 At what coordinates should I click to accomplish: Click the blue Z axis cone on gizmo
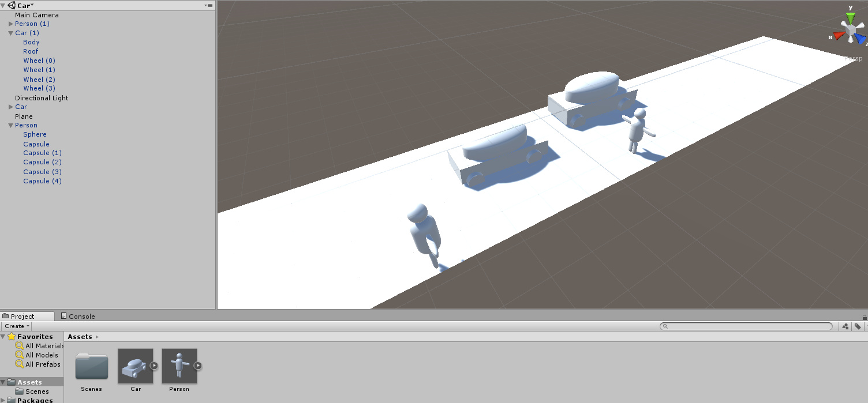[860, 39]
